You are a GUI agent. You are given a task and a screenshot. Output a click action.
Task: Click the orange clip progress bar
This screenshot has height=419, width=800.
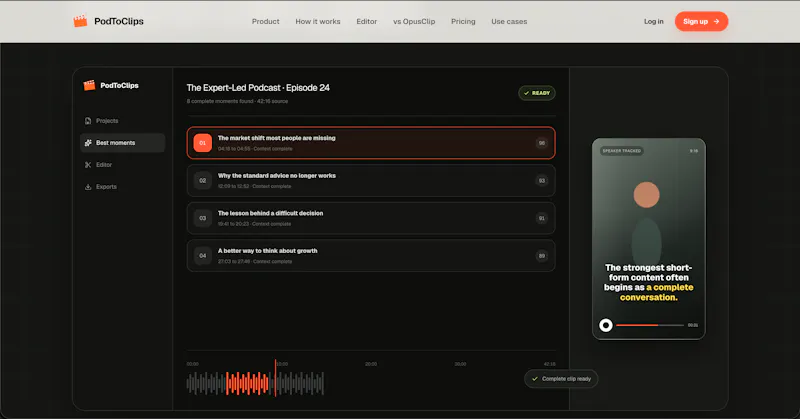(637, 325)
